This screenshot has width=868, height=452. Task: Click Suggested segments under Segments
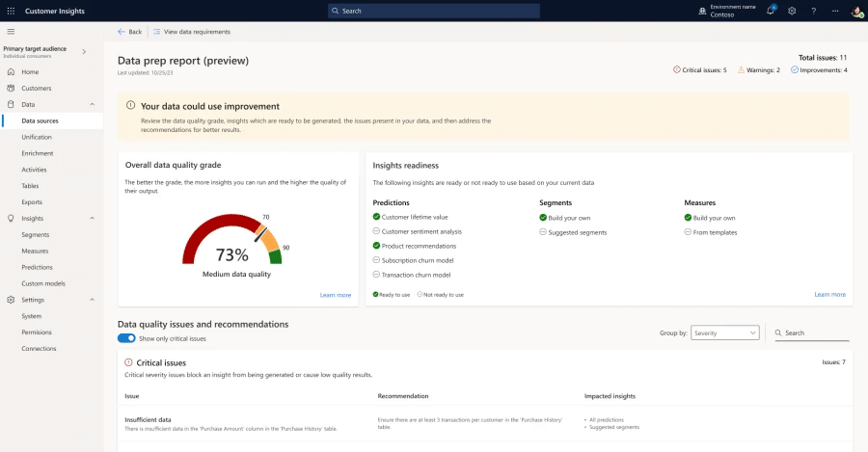578,233
